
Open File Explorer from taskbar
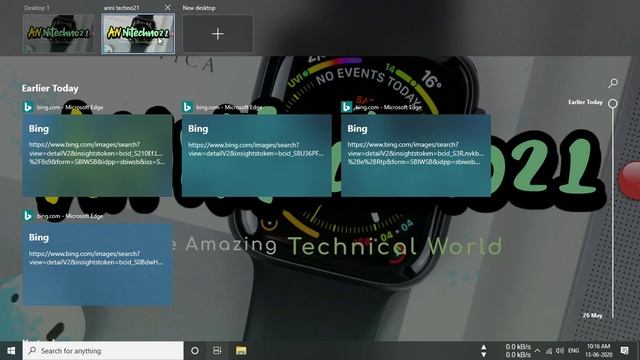[x=241, y=351]
